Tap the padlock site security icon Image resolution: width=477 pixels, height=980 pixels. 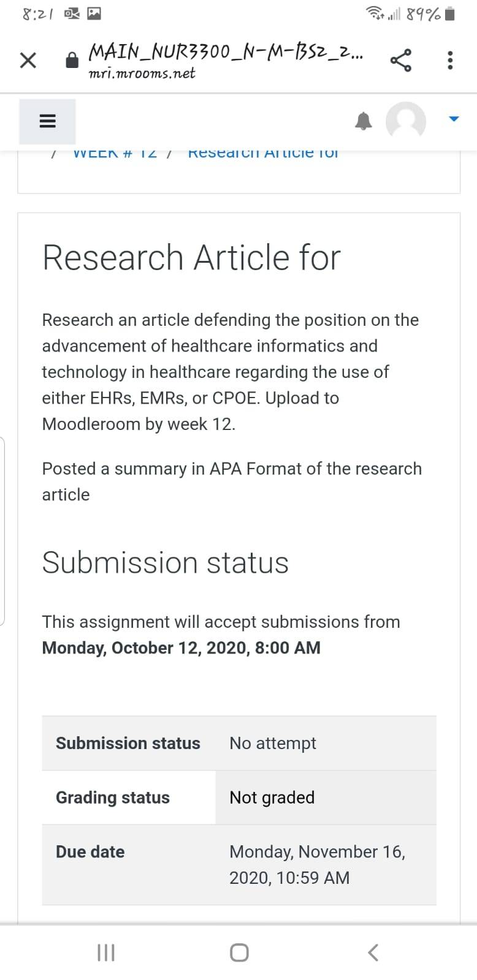coord(72,60)
